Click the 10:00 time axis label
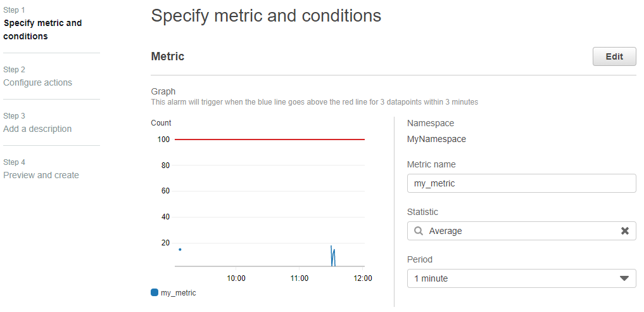 [236, 278]
